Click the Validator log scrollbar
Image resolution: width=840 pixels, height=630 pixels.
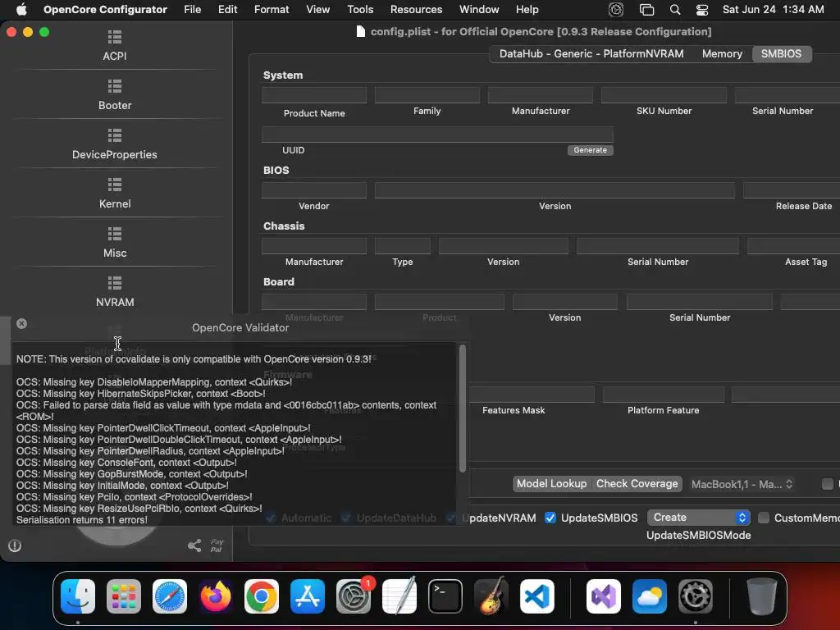click(x=463, y=409)
